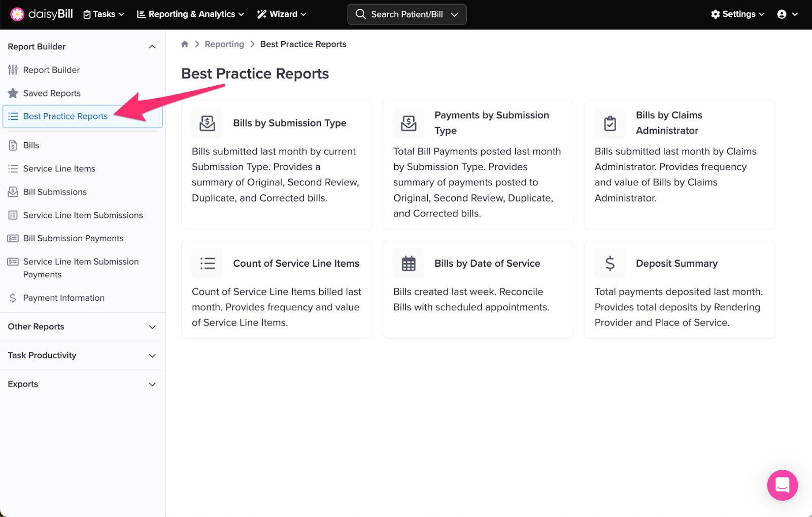The width and height of the screenshot is (812, 517).
Task: Open the Settings dropdown menu
Action: (x=737, y=14)
